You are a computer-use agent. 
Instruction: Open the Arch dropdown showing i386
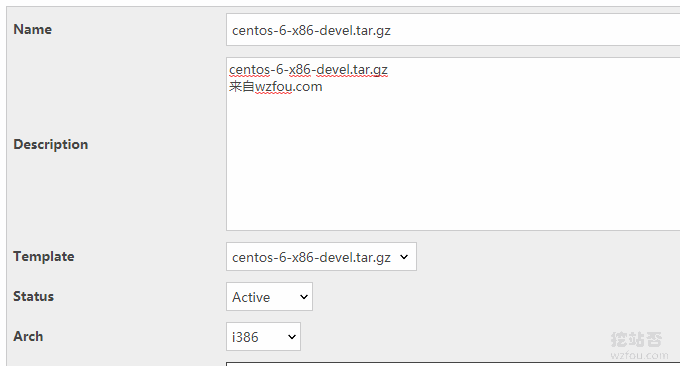pyautogui.click(x=263, y=337)
